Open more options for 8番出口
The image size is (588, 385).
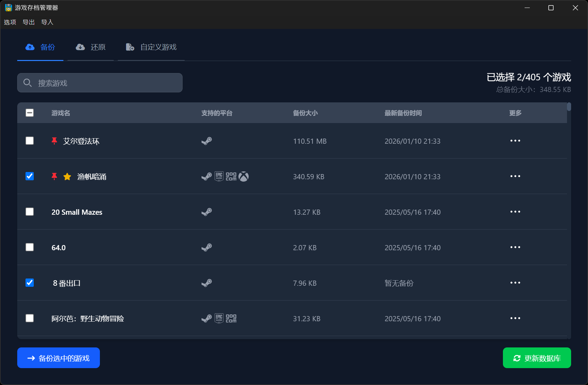515,283
